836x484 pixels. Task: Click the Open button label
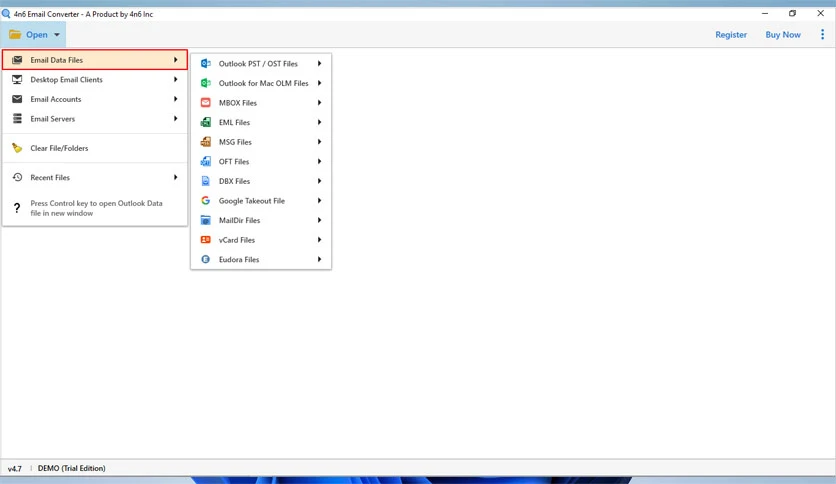point(37,35)
